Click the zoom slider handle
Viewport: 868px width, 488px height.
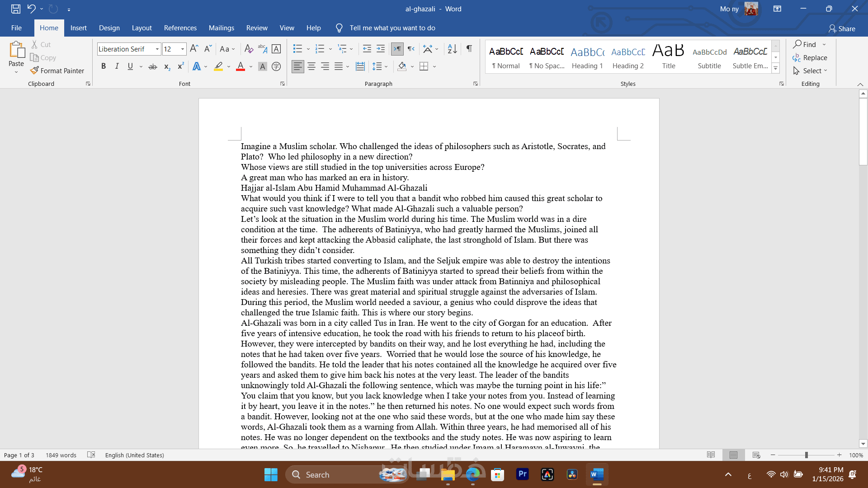[806, 455]
